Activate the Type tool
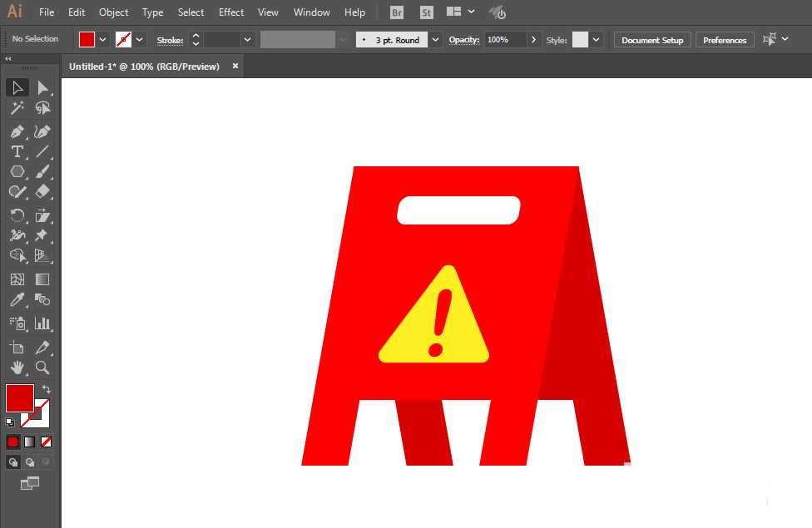The width and height of the screenshot is (812, 528). click(x=17, y=151)
